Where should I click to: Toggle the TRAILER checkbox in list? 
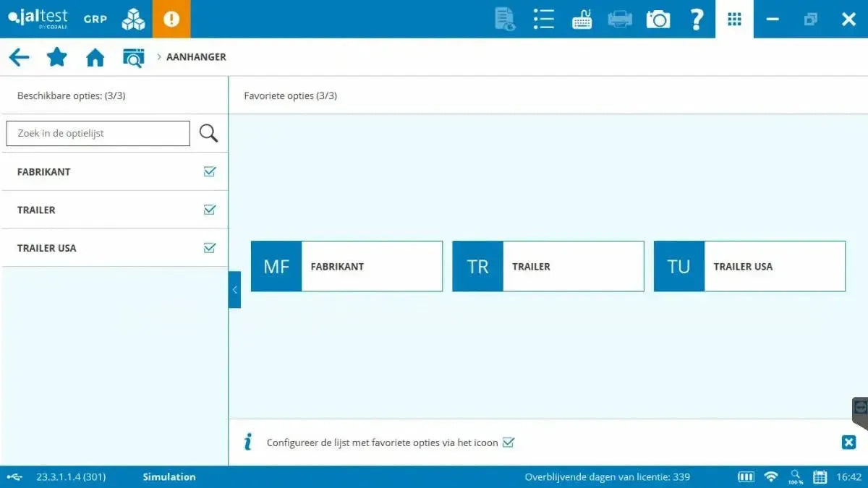(x=210, y=210)
